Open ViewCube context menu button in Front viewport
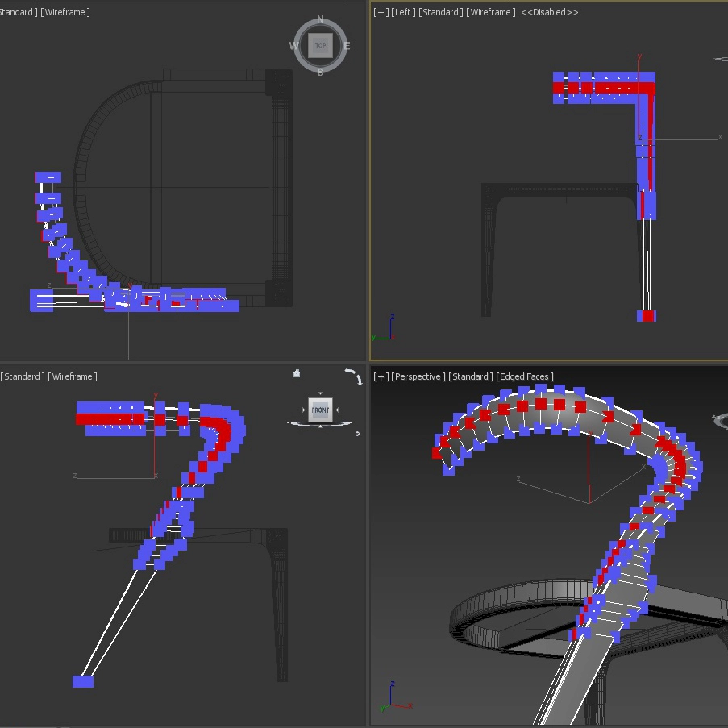 [x=357, y=434]
